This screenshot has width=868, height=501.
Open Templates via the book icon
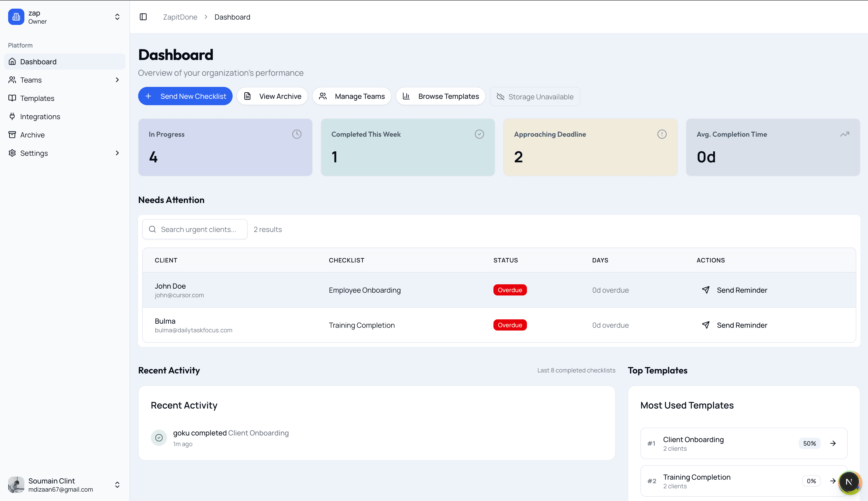[12, 98]
